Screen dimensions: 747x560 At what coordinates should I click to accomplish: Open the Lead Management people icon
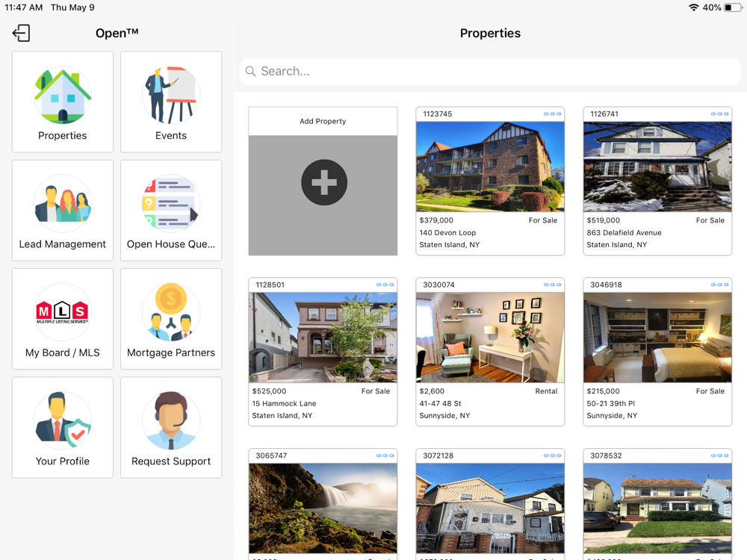63,203
